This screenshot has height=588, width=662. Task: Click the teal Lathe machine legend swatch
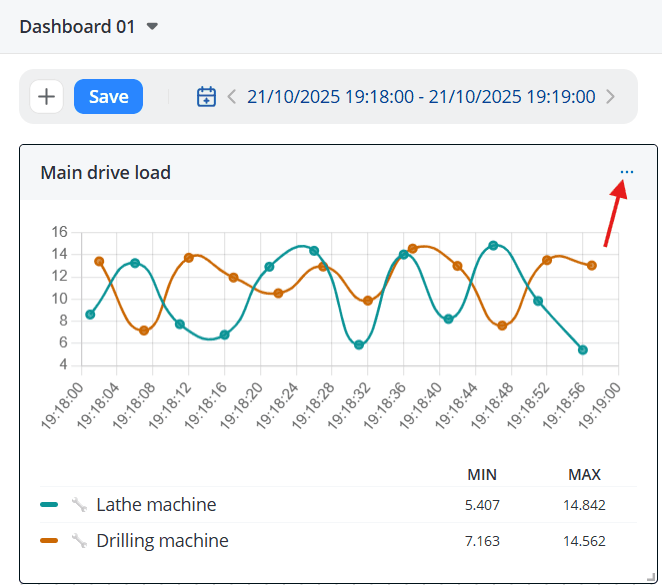pos(49,504)
